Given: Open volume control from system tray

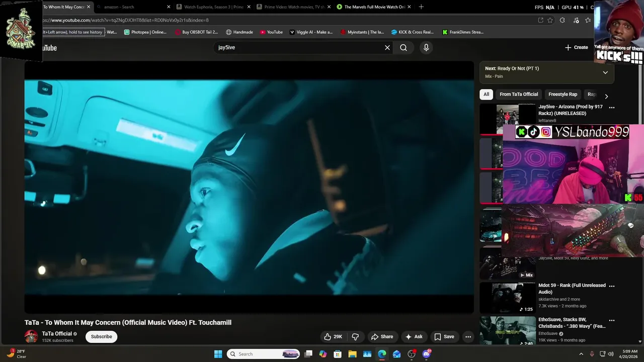Looking at the screenshot, I should coord(611,354).
